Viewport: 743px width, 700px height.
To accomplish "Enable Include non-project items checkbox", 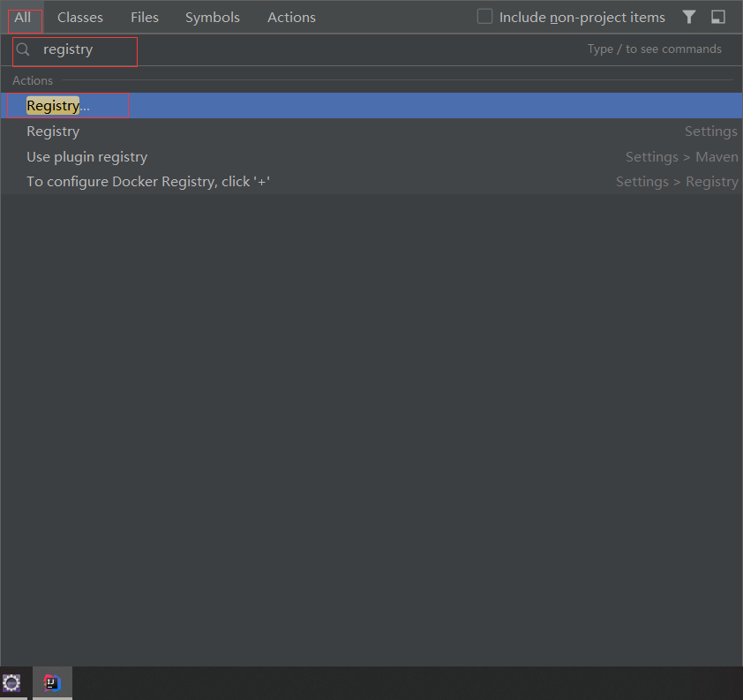I will click(484, 17).
